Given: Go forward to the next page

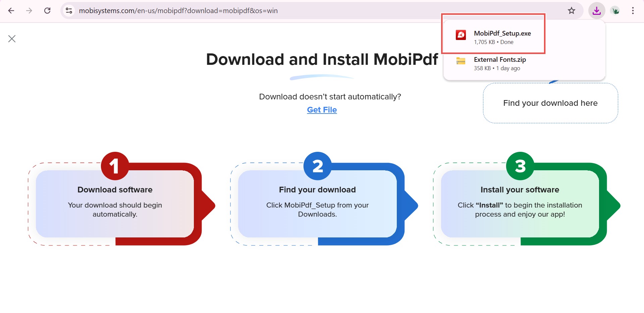Looking at the screenshot, I should click(29, 11).
